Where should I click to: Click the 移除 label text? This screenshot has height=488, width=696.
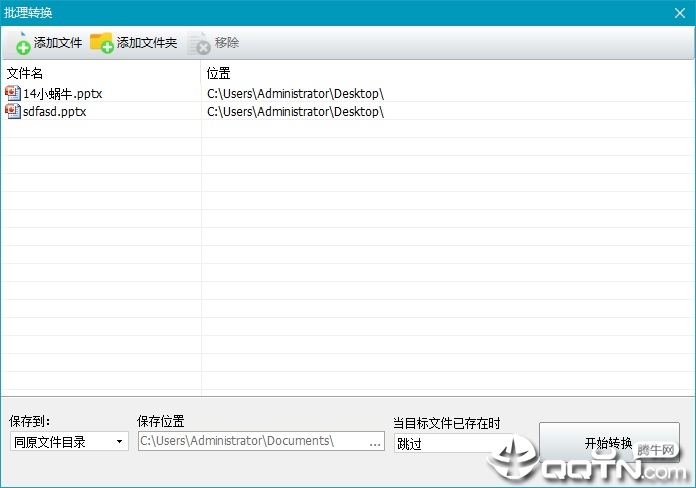click(x=227, y=43)
